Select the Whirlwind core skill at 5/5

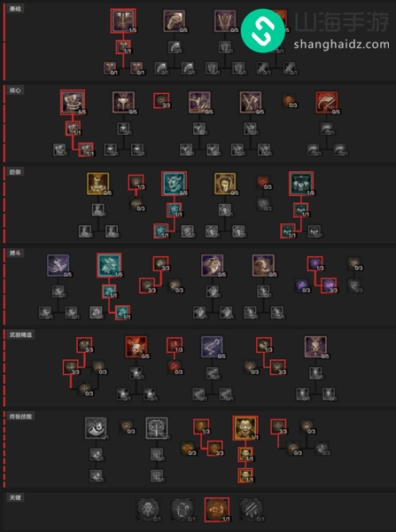(73, 102)
